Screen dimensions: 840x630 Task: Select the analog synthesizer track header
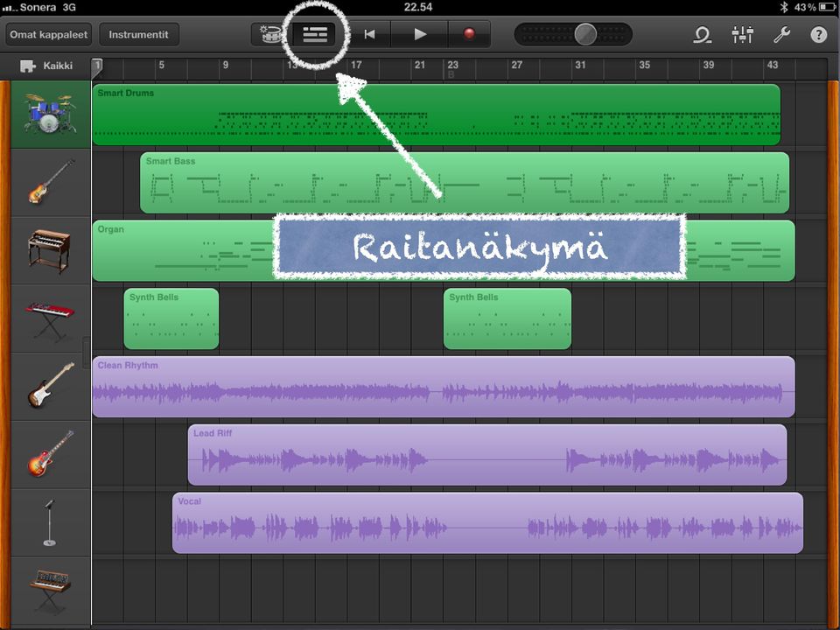click(x=51, y=591)
